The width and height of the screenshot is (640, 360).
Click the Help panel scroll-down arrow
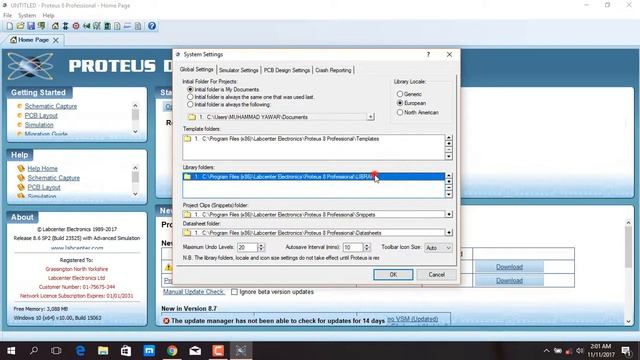pyautogui.click(x=136, y=194)
